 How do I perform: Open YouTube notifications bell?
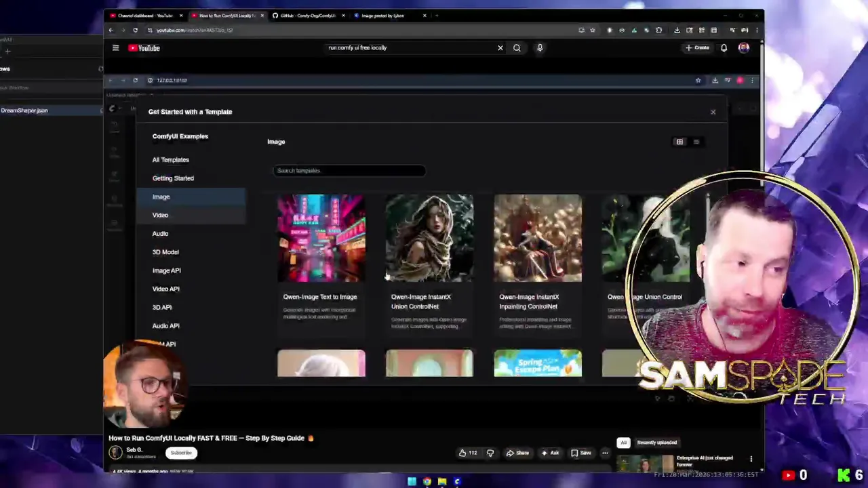click(724, 48)
